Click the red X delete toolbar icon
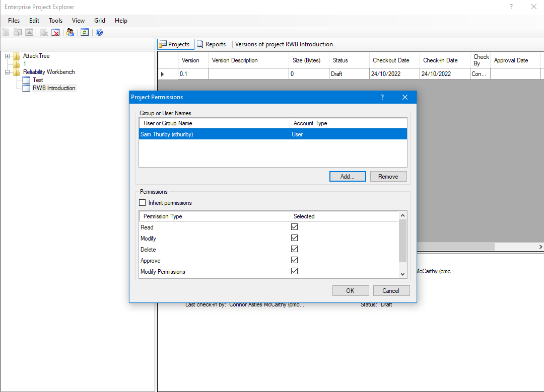This screenshot has width=544, height=392. tap(56, 32)
